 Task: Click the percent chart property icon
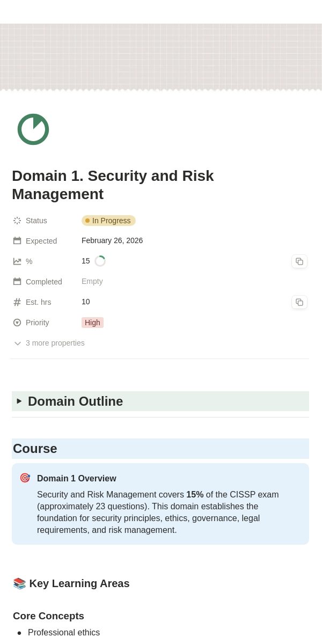(17, 261)
